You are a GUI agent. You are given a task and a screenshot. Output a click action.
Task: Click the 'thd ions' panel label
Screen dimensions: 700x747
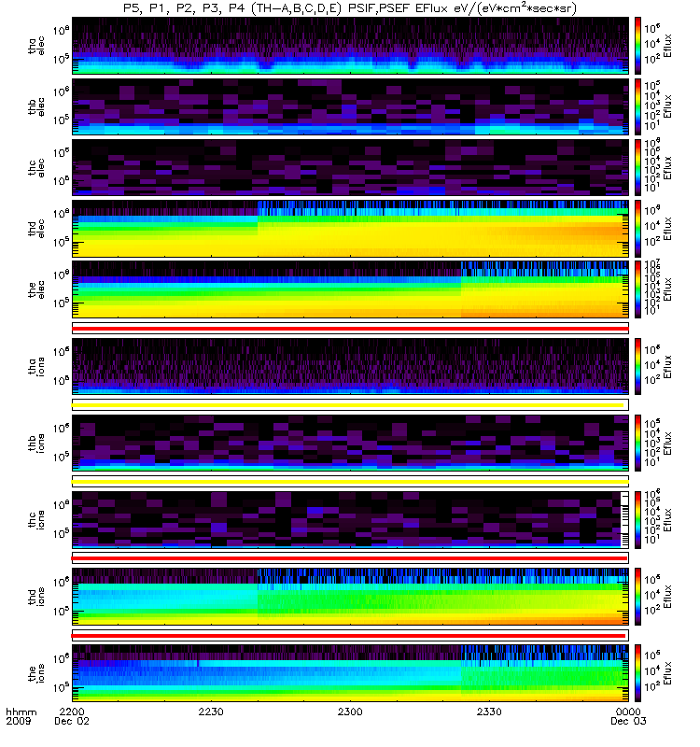[x=36, y=597]
